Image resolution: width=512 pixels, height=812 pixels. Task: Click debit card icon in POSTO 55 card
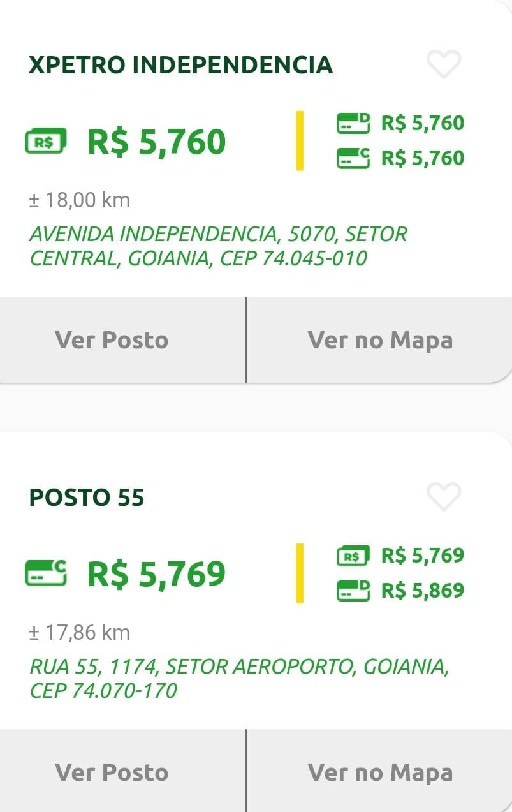(353, 590)
